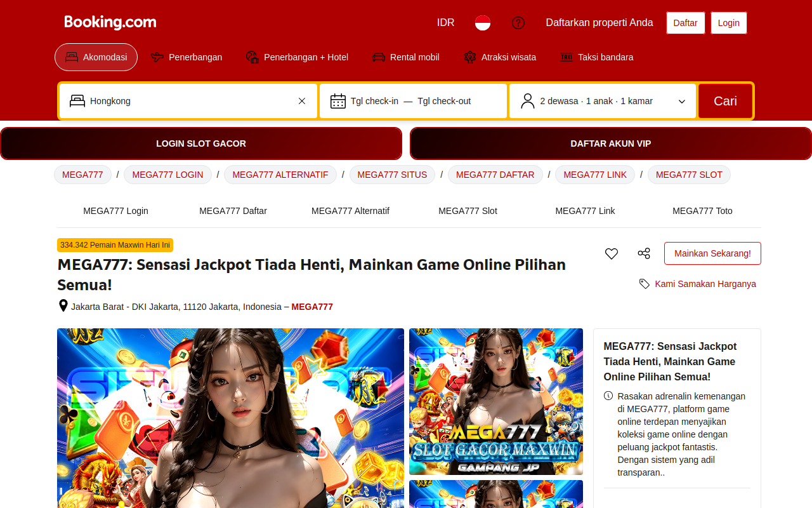Click the MEGA777 breadcrumb chip
Viewport: 812px width, 508px height.
82,175
